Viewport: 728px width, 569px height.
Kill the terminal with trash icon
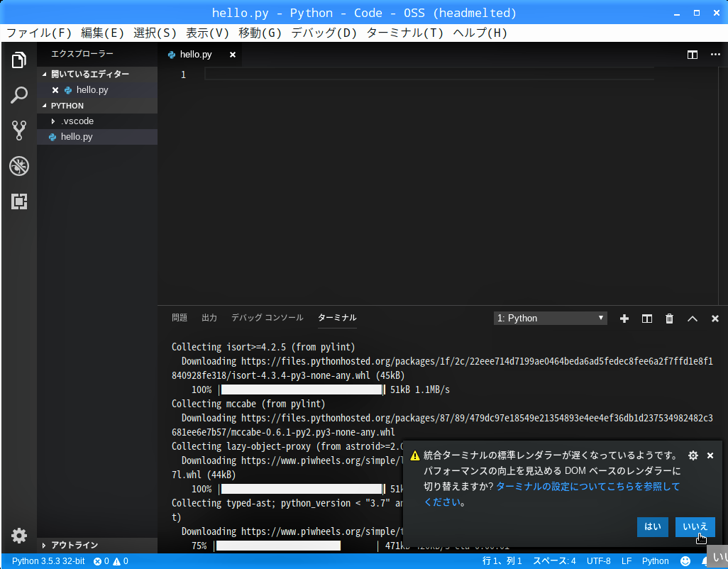(670, 319)
